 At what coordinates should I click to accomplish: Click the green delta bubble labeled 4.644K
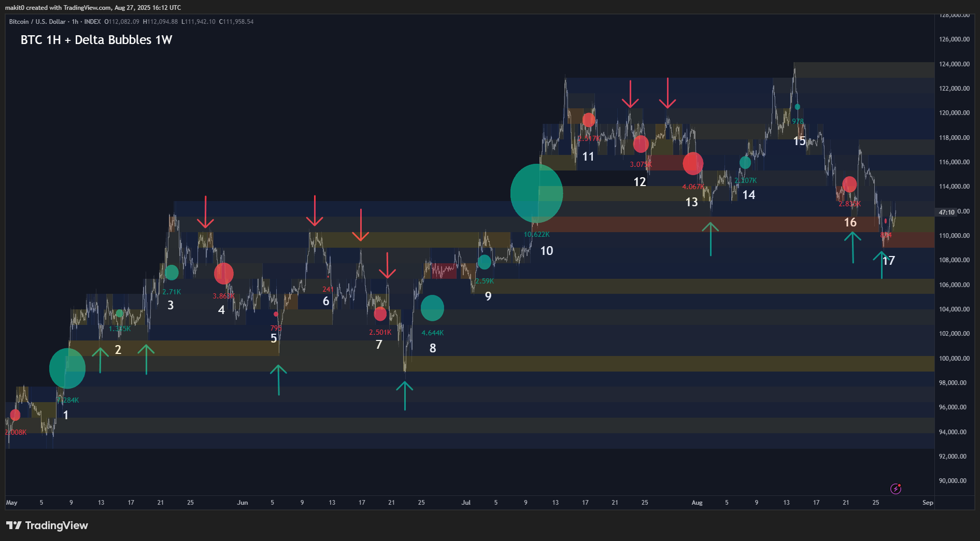coord(432,308)
